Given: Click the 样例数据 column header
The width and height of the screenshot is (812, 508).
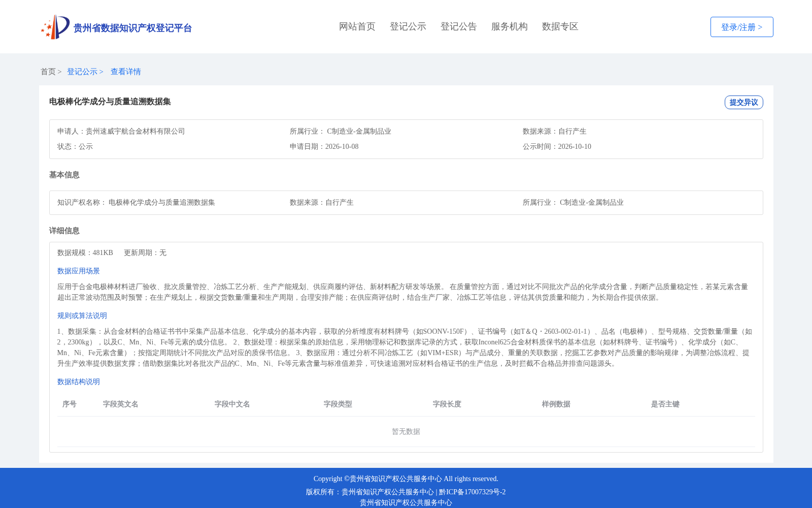Looking at the screenshot, I should coord(556,404).
